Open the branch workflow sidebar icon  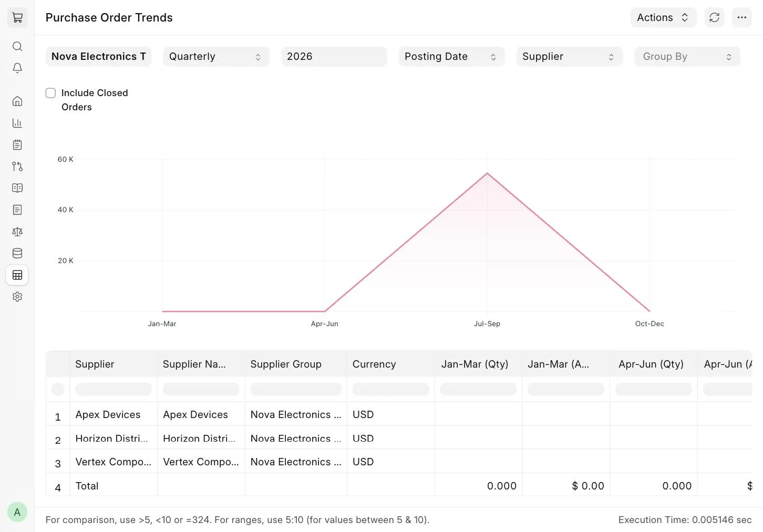(x=17, y=166)
